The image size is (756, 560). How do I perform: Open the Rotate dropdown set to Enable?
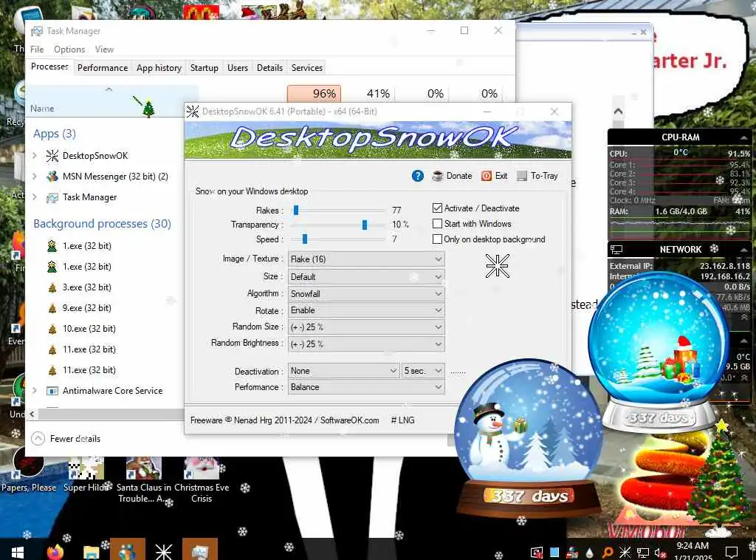(366, 310)
